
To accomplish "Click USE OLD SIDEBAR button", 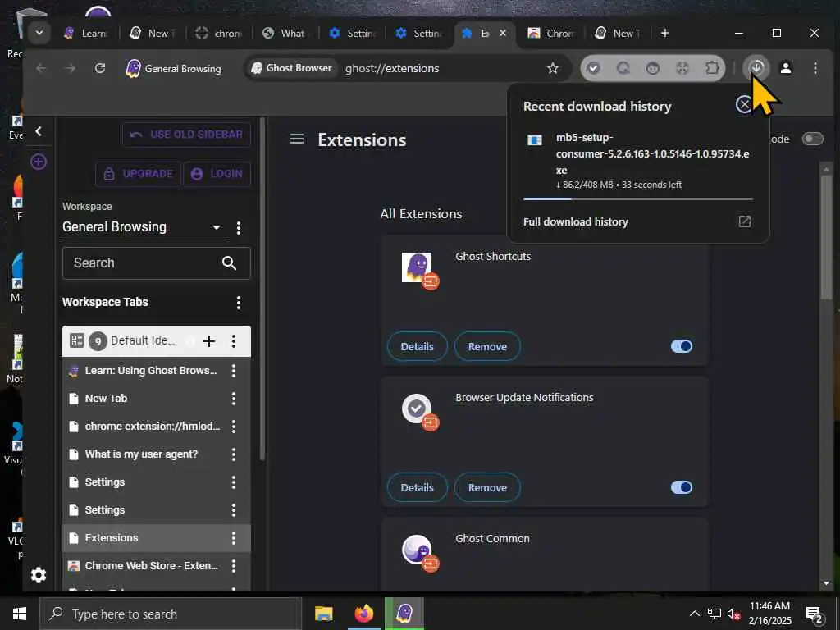I will [186, 135].
